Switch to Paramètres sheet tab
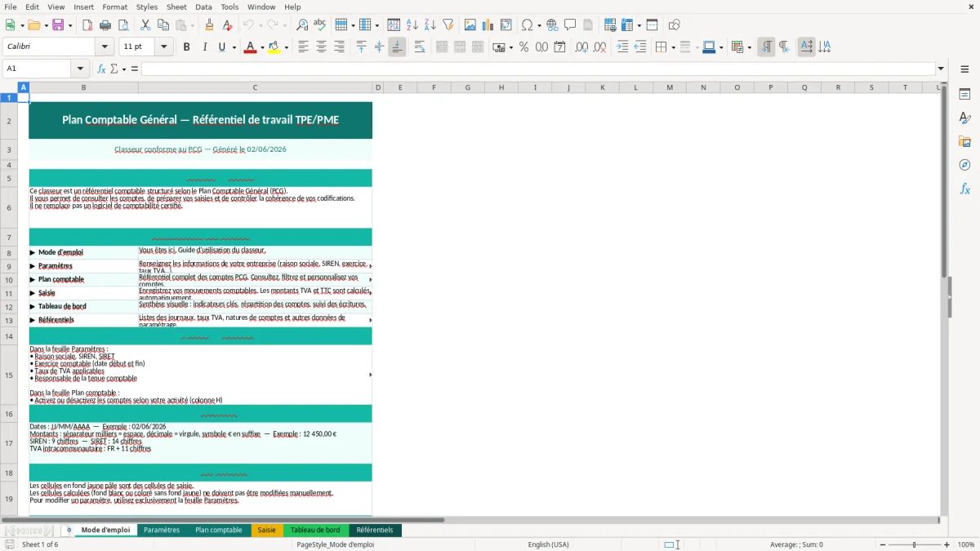980x551 pixels. point(162,531)
